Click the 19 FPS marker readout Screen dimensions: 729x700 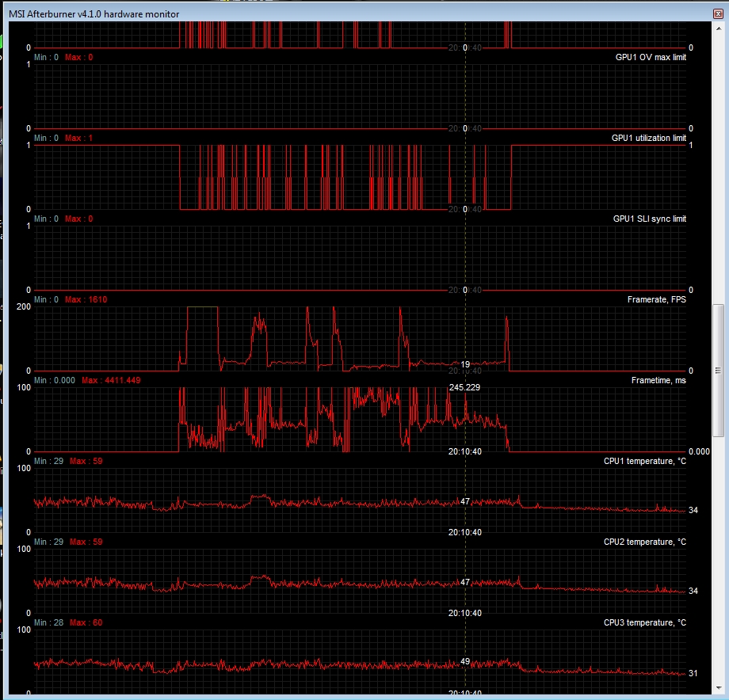[x=465, y=364]
